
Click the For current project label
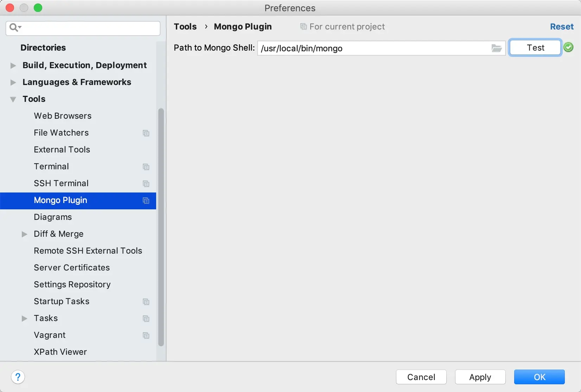coord(347,27)
